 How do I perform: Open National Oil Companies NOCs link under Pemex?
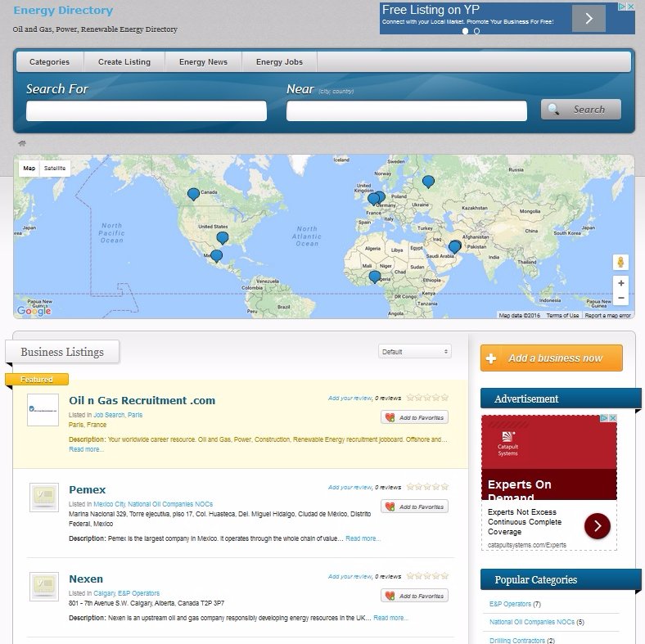pos(170,504)
